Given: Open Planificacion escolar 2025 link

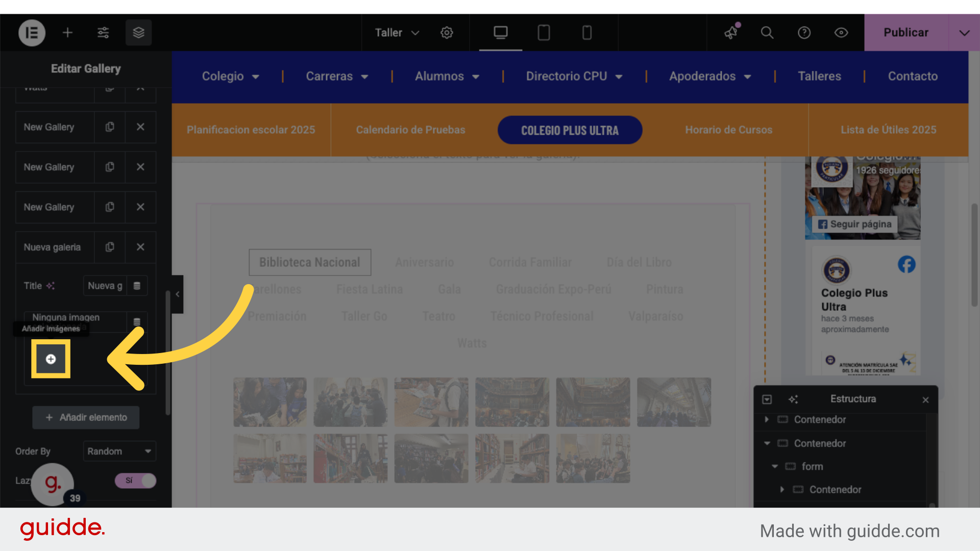Looking at the screenshot, I should 251,130.
